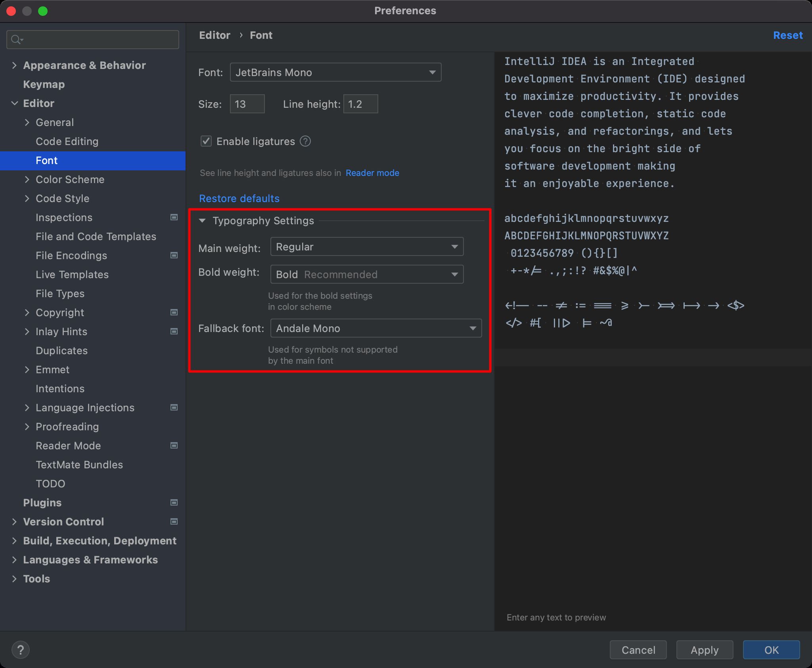Click into the font Size field

pyautogui.click(x=247, y=104)
